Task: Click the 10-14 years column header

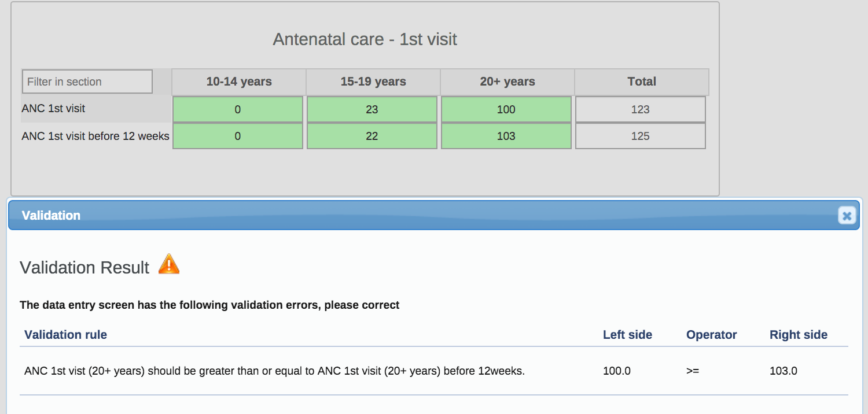Action: (239, 82)
